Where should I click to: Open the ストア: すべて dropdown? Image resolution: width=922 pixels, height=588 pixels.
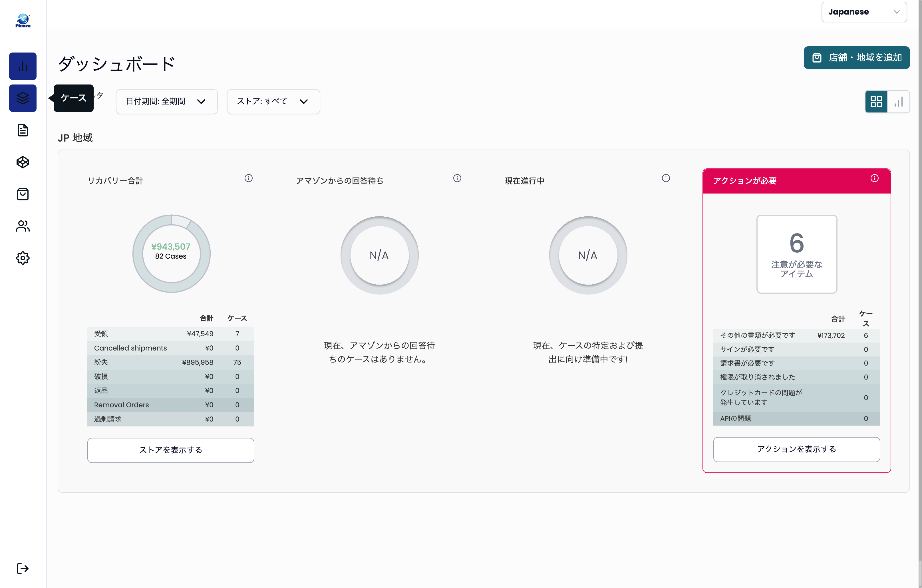pos(273,101)
